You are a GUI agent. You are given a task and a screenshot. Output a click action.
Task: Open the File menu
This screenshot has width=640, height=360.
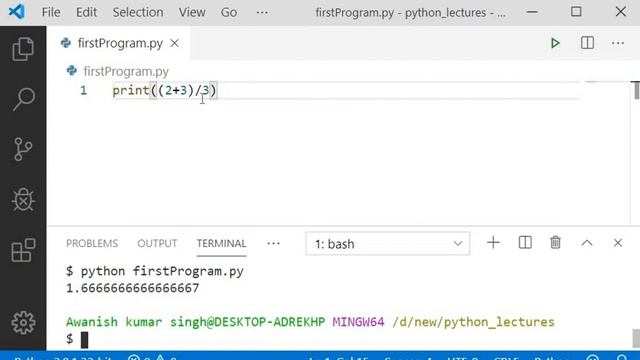tap(51, 12)
